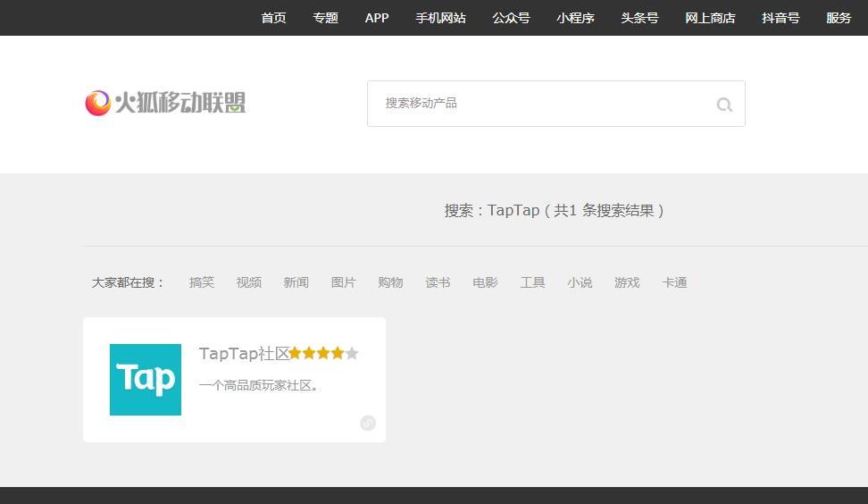Viewport: 868px width, 504px height.
Task: Click description 一个高品质玩家社区。
Action: (260, 385)
